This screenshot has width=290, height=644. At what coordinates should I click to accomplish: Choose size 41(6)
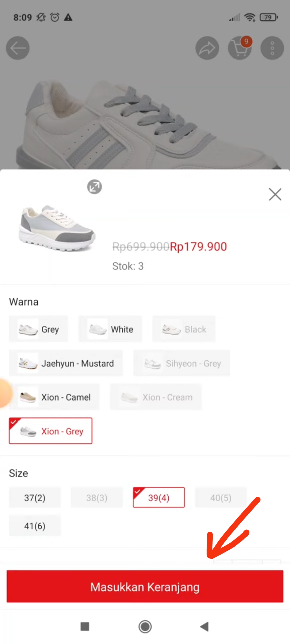tap(35, 526)
